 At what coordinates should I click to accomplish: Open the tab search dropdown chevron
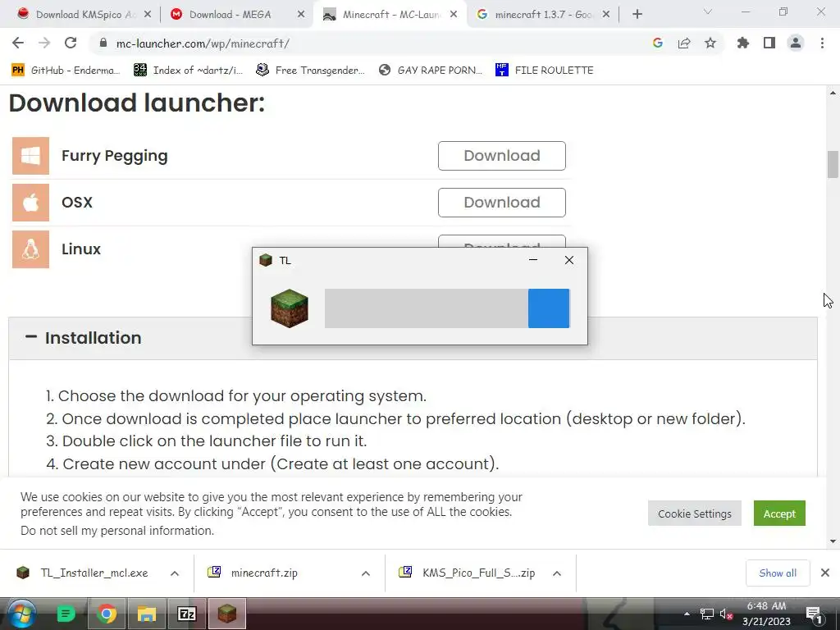[708, 11]
